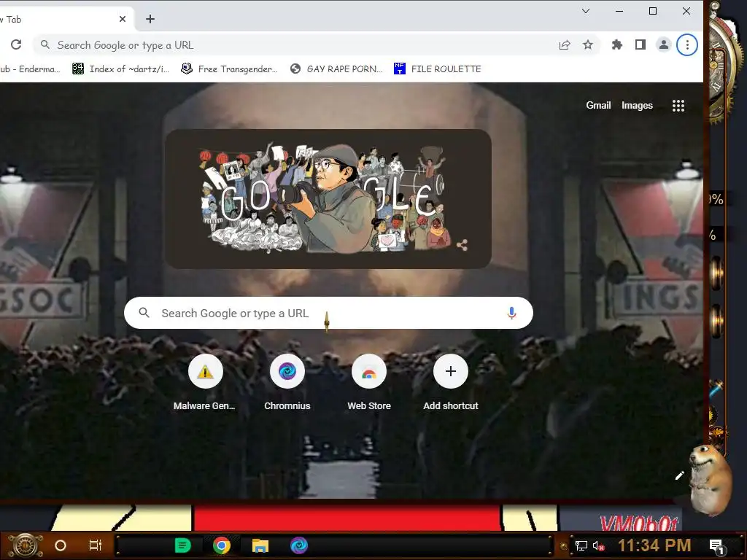Image resolution: width=747 pixels, height=560 pixels.
Task: Open the Index of ~dartz bookmark
Action: tap(120, 69)
